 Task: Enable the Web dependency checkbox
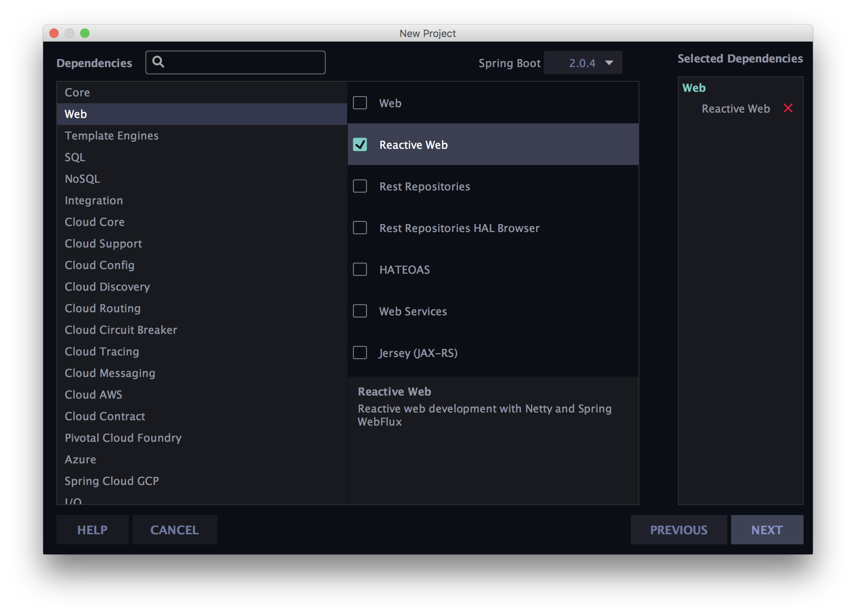coord(360,103)
